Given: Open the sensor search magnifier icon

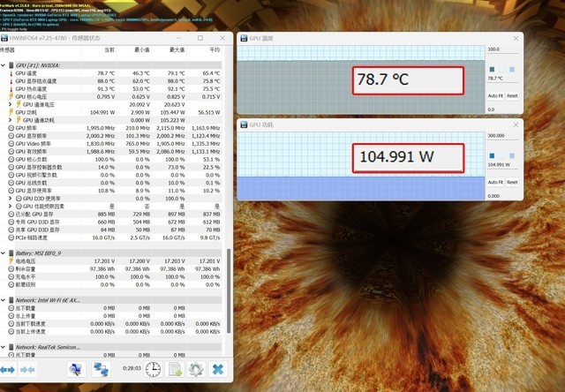Looking at the screenshot, I should (76, 370).
